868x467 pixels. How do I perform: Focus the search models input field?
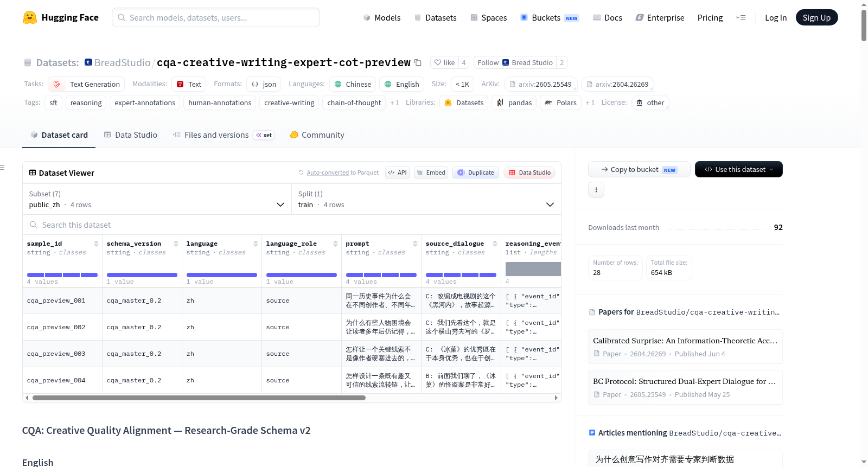tap(216, 17)
